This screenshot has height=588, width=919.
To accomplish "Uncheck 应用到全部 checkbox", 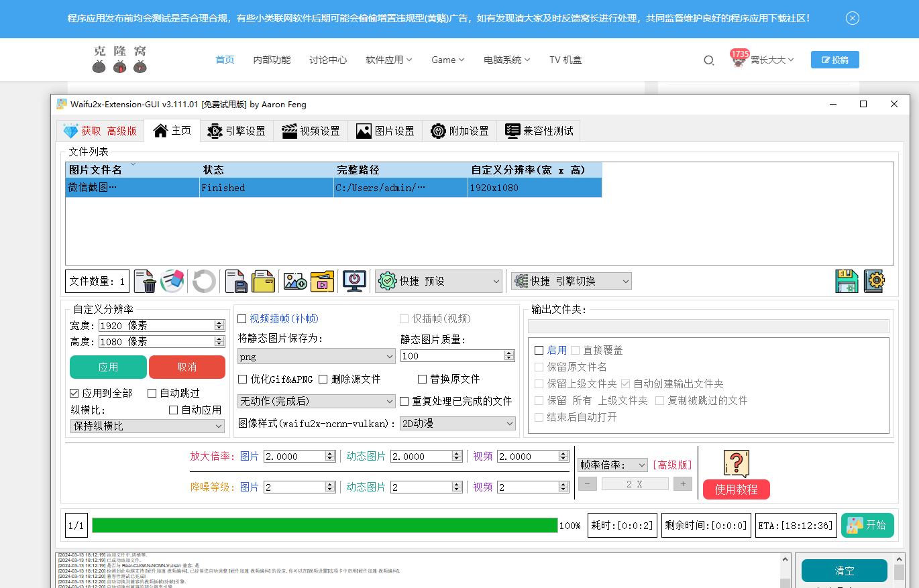I will tap(74, 394).
